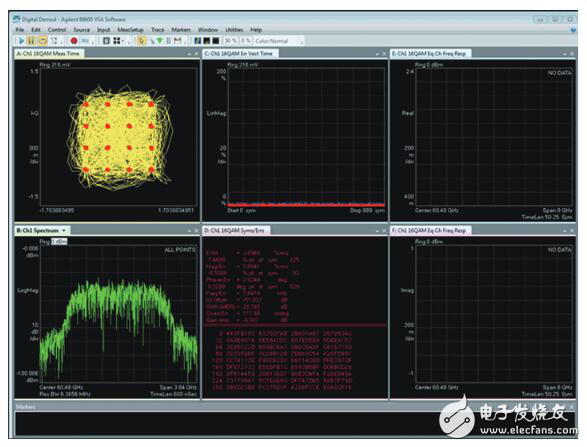Click the 50 % toolbar field

coord(231,41)
